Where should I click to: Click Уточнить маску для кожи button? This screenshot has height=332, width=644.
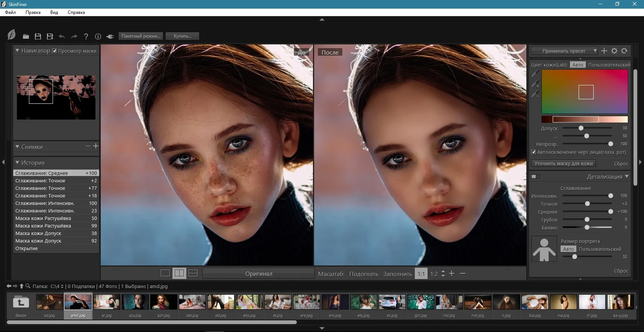563,163
